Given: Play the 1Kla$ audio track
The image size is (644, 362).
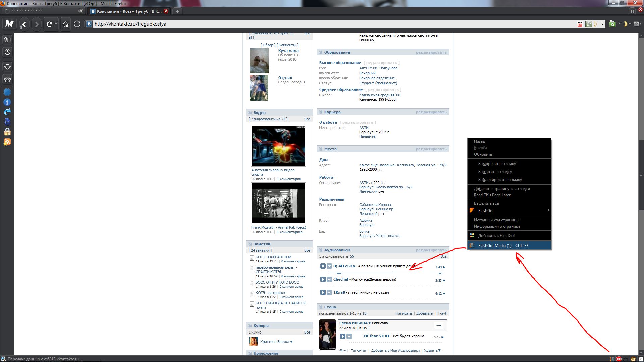Looking at the screenshot, I should 323,292.
